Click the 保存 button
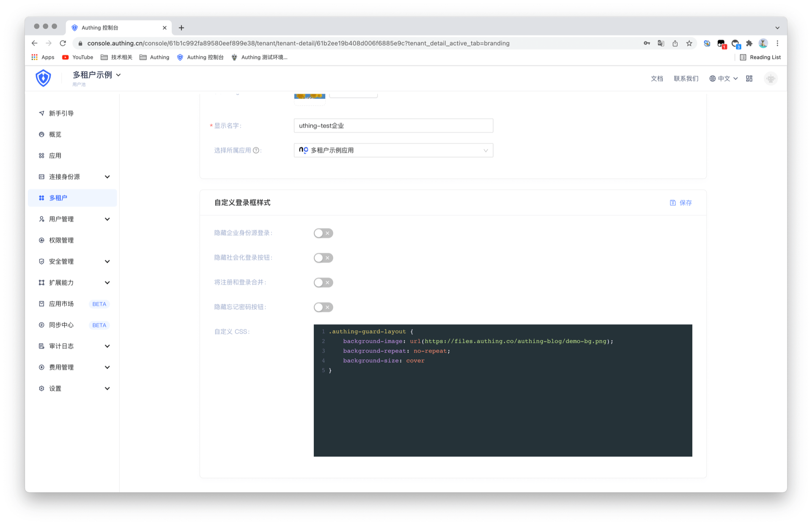This screenshot has width=812, height=525. click(x=685, y=202)
